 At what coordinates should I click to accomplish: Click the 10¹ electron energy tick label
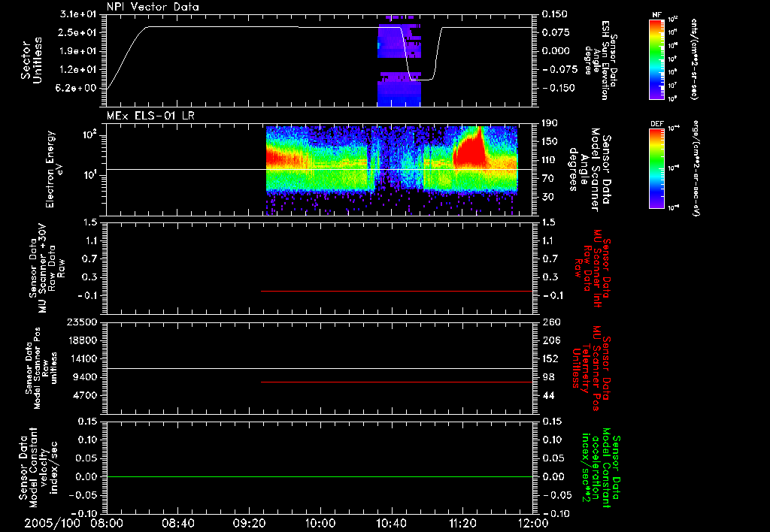90,175
